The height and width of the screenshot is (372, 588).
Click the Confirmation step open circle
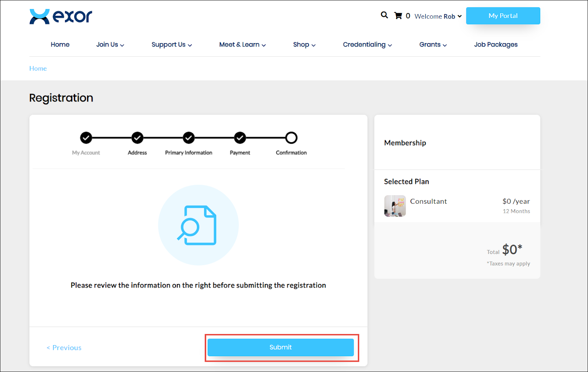(x=291, y=138)
